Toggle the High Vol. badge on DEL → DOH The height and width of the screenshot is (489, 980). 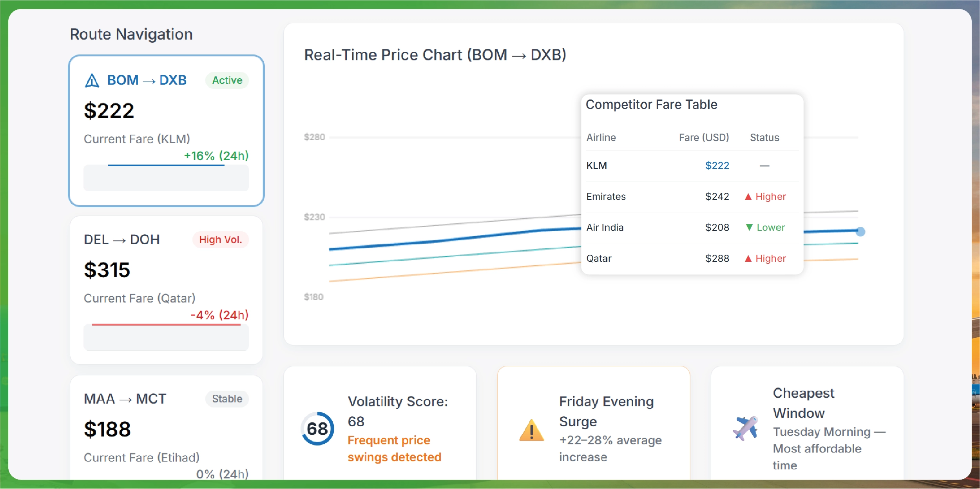click(220, 239)
